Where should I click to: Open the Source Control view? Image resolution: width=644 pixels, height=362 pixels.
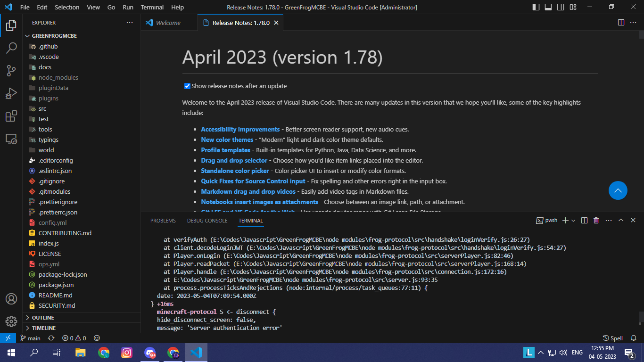point(11,70)
